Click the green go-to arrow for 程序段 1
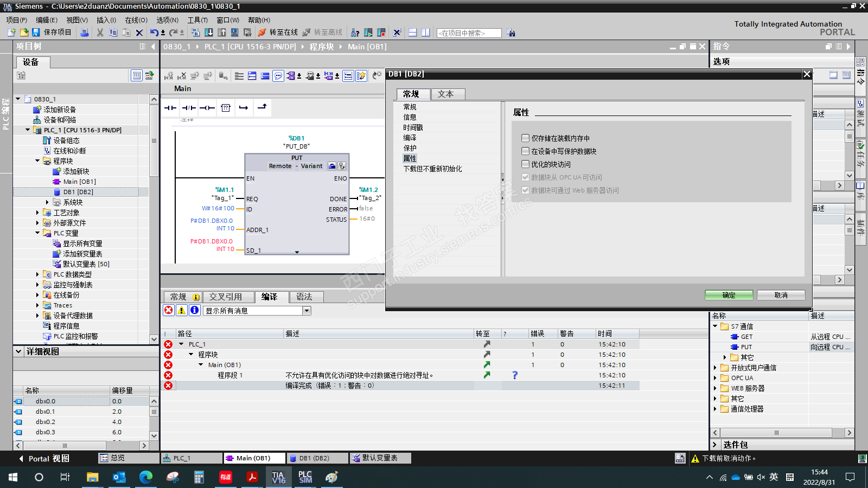The image size is (868, 488). [487, 375]
